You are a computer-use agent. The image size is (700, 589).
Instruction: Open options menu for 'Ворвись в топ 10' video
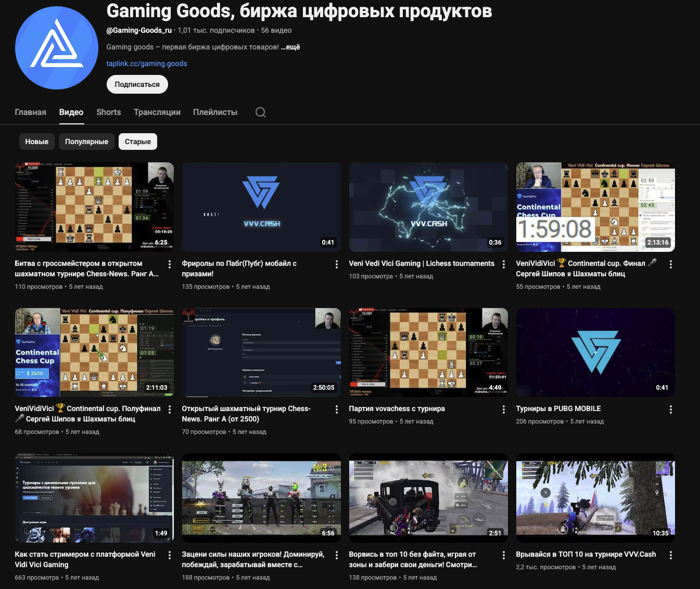click(x=504, y=555)
